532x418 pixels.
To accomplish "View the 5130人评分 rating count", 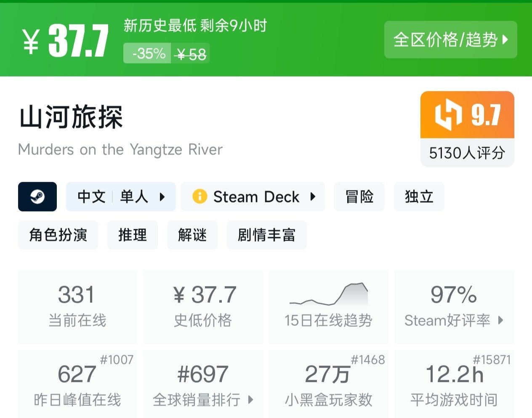I will [x=467, y=153].
